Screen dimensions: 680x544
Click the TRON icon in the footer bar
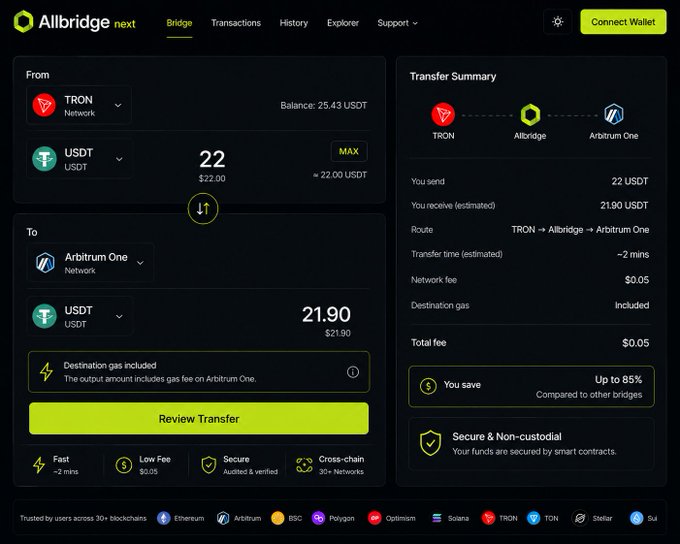488,518
